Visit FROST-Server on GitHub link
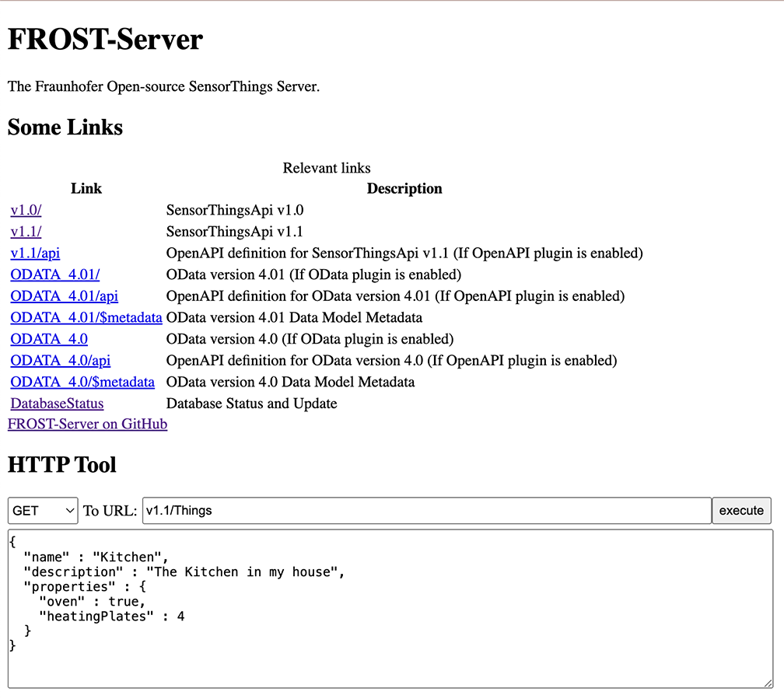The height and width of the screenshot is (699, 784). coord(87,424)
